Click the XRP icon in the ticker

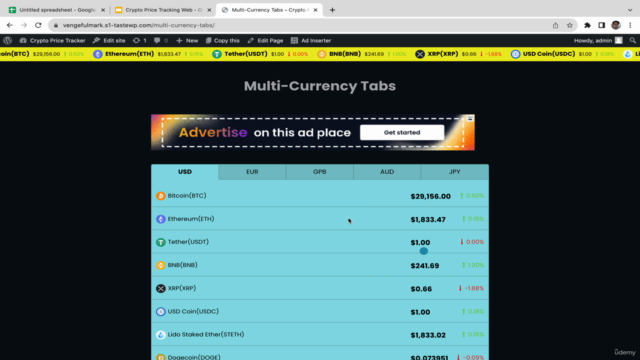[x=420, y=54]
